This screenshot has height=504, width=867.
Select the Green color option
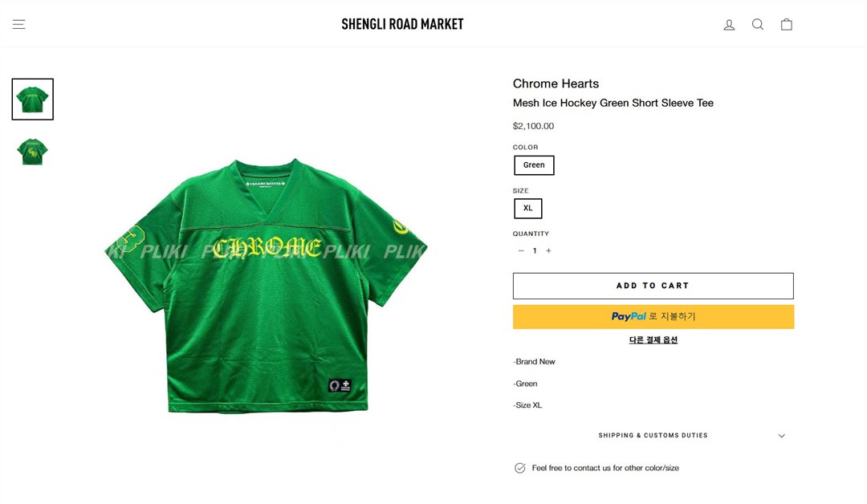tap(534, 165)
